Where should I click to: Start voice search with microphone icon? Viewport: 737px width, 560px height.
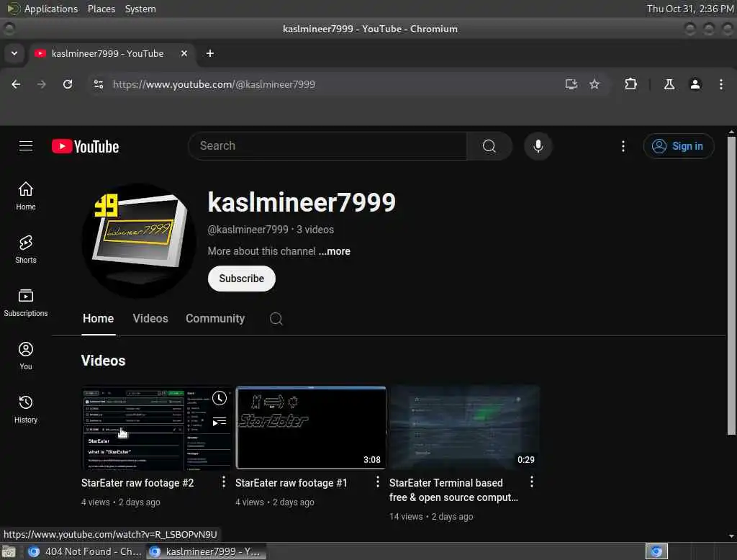point(538,146)
